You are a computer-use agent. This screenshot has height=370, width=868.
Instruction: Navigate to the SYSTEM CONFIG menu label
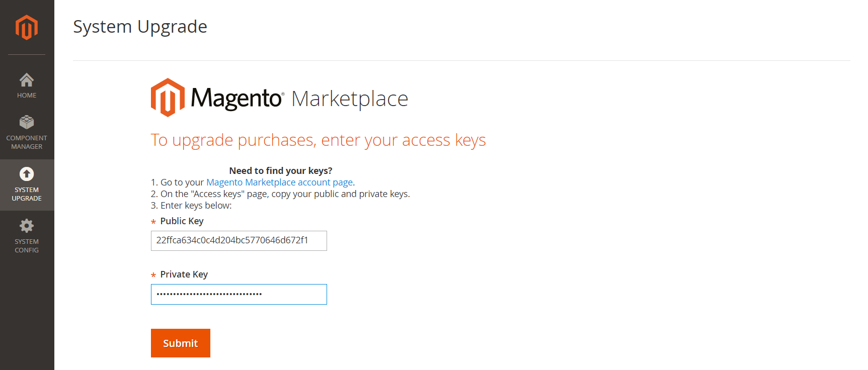click(27, 246)
